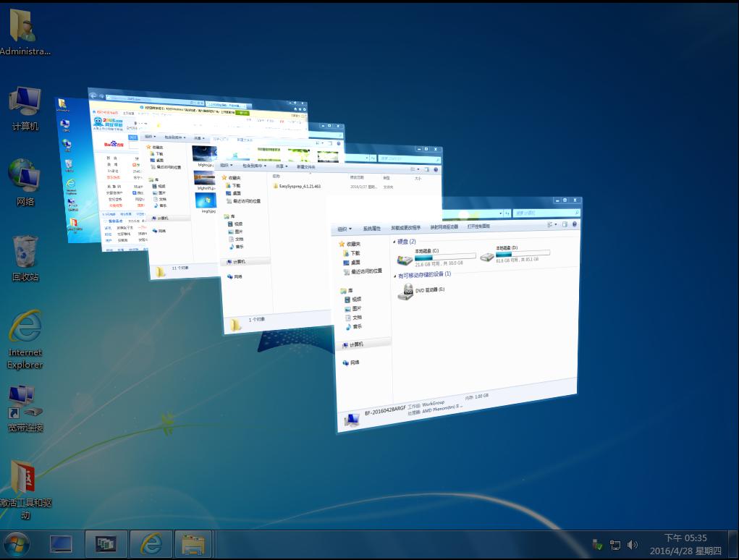The image size is (739, 560).
Task: Click the 2345.com logo in browser window
Action: (x=108, y=122)
